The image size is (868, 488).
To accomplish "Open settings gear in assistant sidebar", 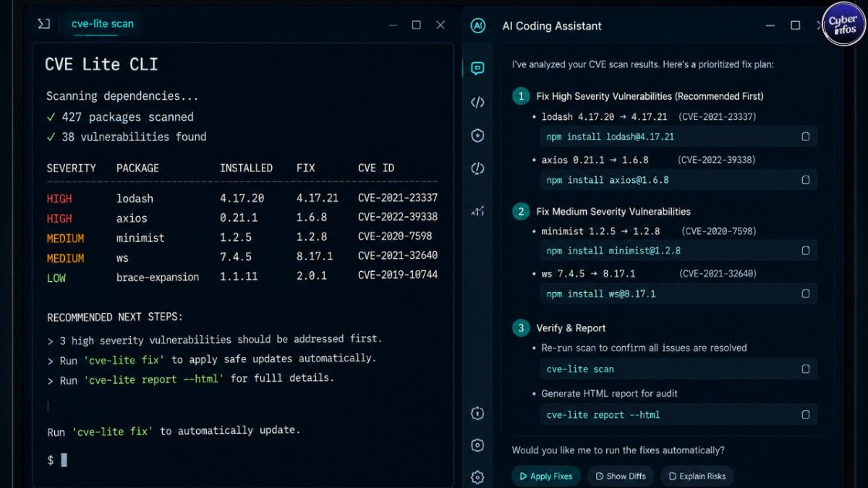I will tap(477, 477).
